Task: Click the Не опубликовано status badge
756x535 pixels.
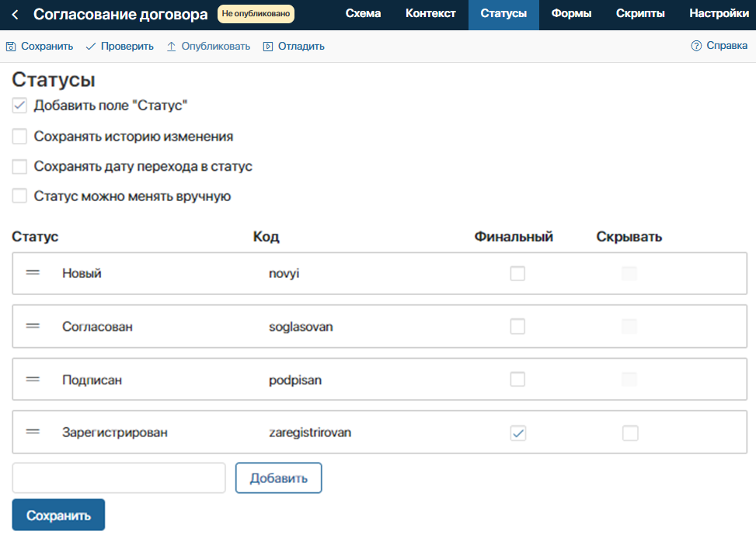Action: (256, 14)
